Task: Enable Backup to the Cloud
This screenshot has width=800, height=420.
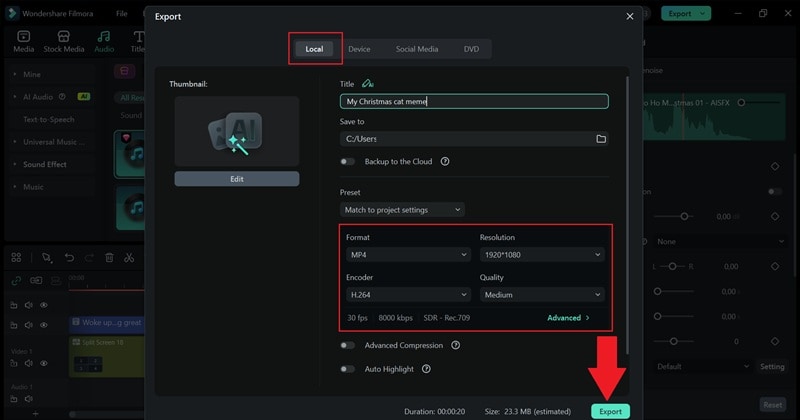Action: [347, 161]
